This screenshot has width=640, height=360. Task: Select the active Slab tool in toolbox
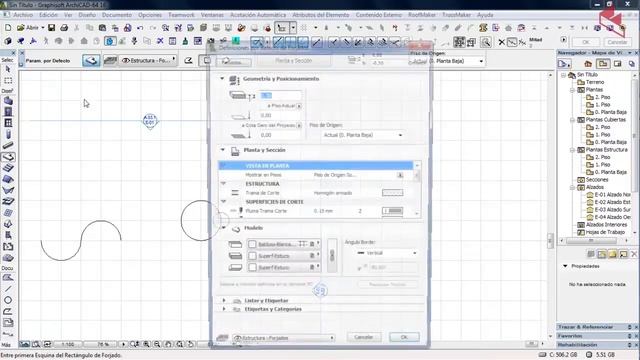[8, 157]
